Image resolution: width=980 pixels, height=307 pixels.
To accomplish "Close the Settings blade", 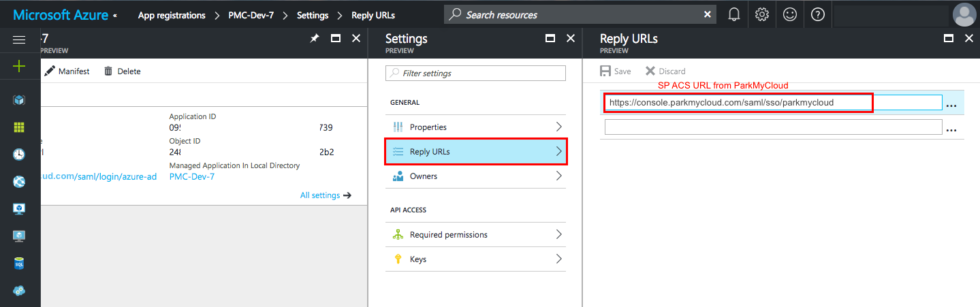I will [x=571, y=39].
